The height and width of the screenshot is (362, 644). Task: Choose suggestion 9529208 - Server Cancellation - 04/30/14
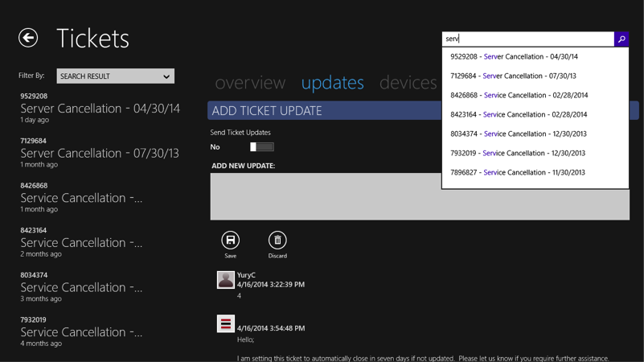point(535,56)
